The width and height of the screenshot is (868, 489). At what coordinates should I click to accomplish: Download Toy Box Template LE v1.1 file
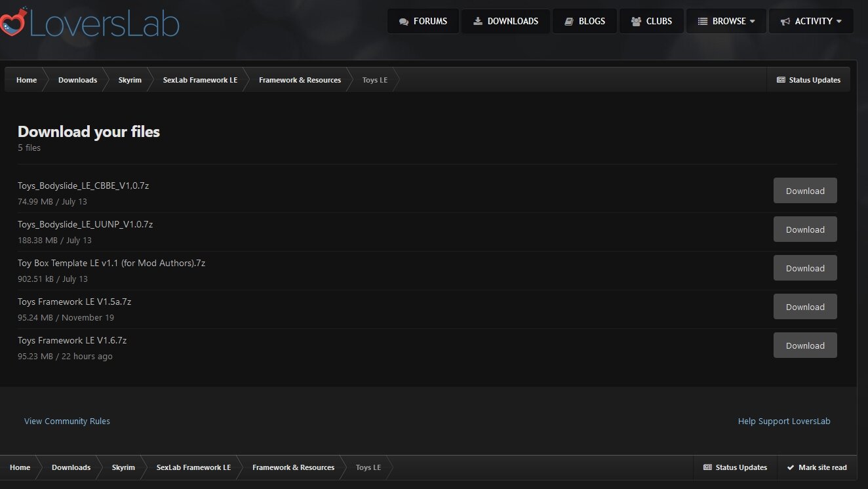805,268
